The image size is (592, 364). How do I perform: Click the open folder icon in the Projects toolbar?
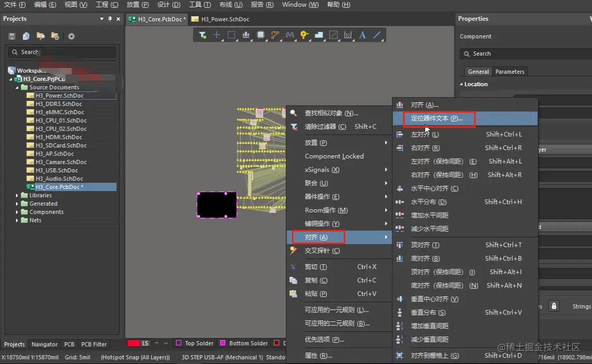coord(41,36)
